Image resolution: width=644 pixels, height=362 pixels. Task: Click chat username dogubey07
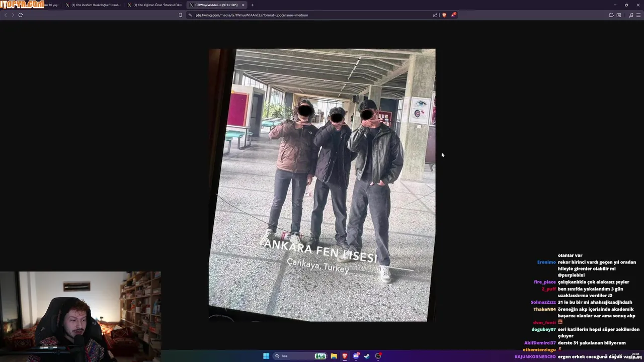(x=544, y=329)
